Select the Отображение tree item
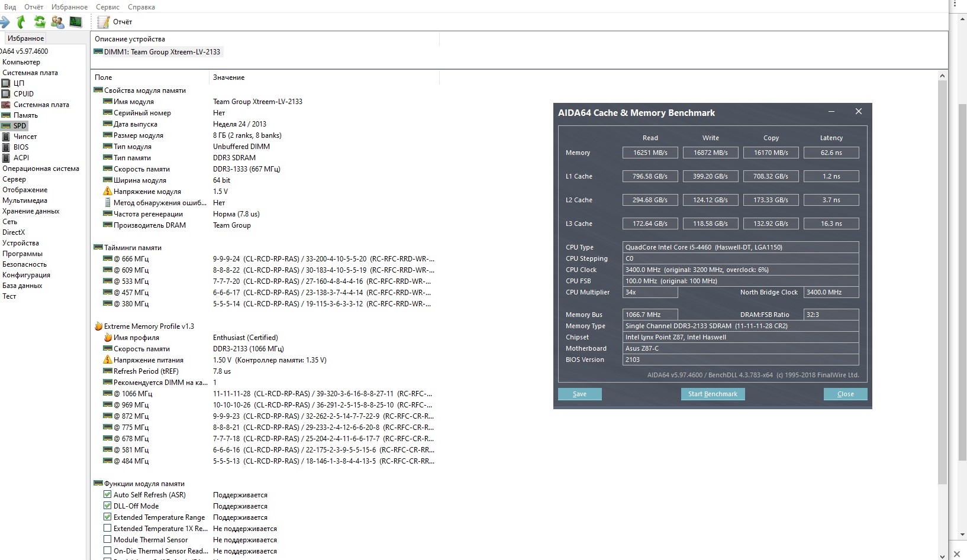Screen dimensions: 967x560 coord(25,190)
